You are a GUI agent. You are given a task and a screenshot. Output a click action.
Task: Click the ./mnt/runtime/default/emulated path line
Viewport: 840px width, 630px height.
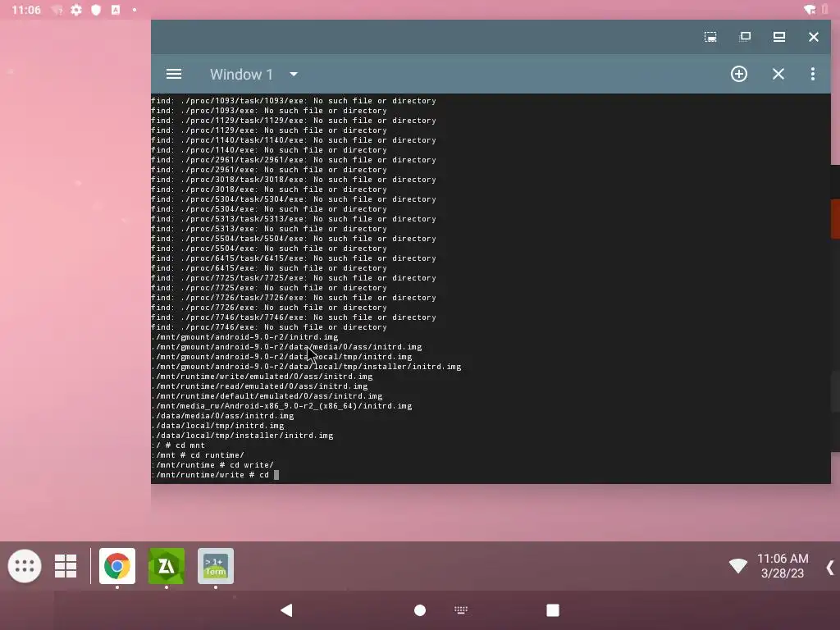[x=267, y=396]
